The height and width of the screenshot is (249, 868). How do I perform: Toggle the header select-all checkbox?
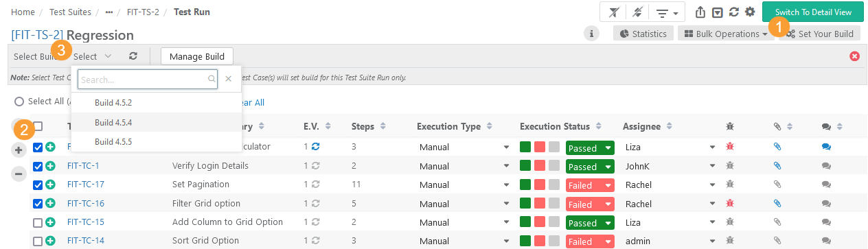point(38,126)
